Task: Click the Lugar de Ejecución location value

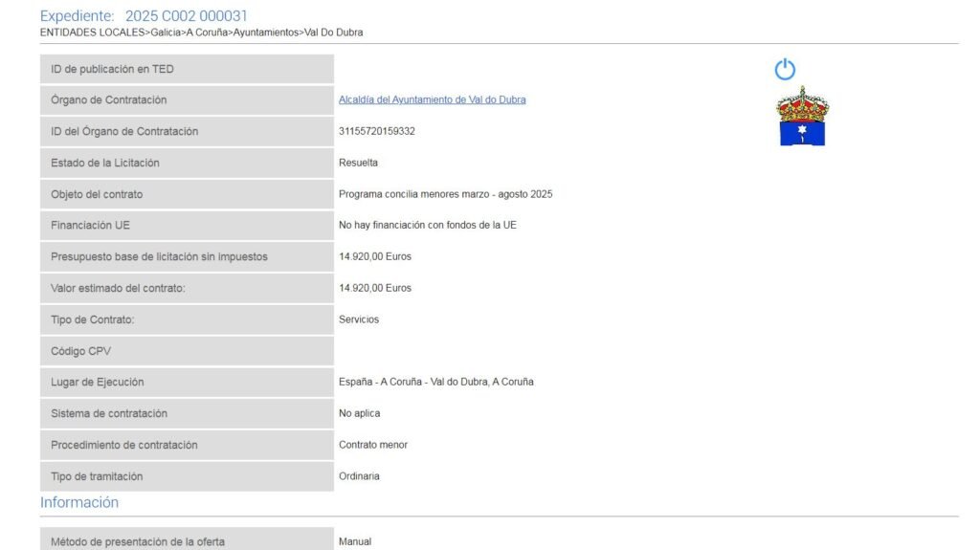Action: pyautogui.click(x=435, y=382)
